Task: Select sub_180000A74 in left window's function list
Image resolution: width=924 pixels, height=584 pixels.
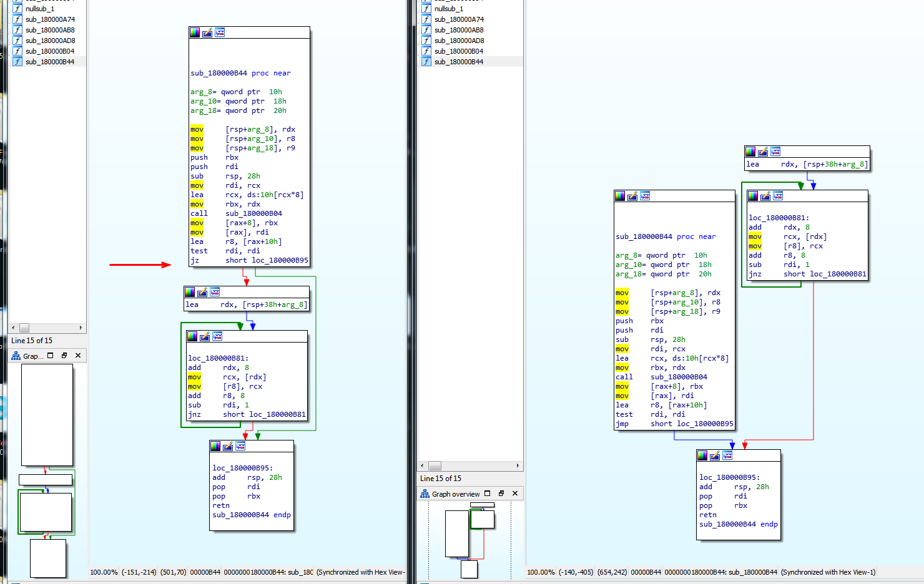Action: (49, 19)
